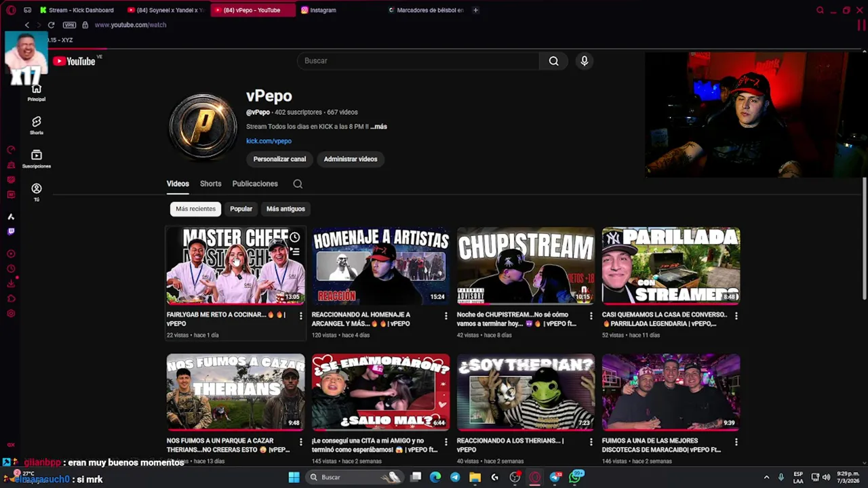The image size is (868, 488).
Task: Click the Windows taskbar Buscar search box
Action: coord(354,477)
